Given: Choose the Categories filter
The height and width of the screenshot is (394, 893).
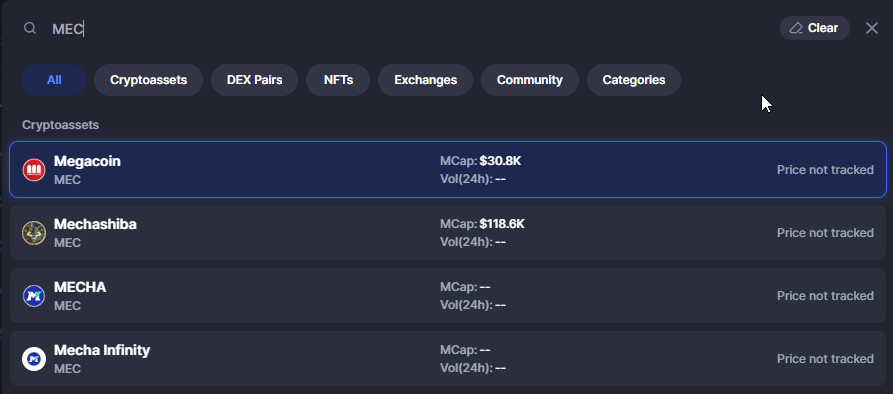Looking at the screenshot, I should pyautogui.click(x=634, y=80).
